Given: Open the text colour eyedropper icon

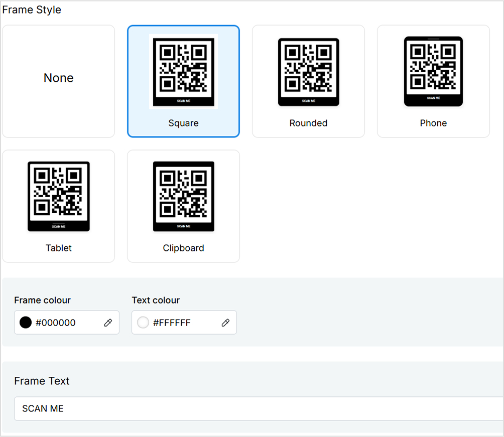Looking at the screenshot, I should pyautogui.click(x=225, y=323).
